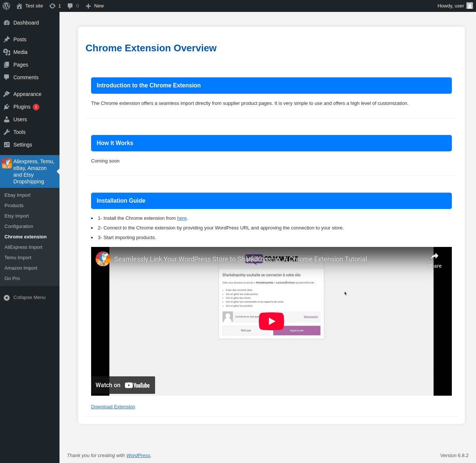476x463 pixels.
Task: Click the Appearance paintbrush icon
Action: (7, 94)
